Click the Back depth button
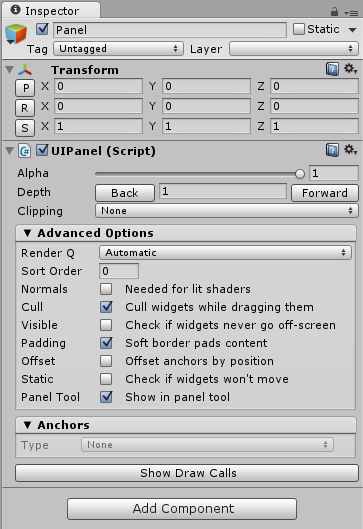The height and width of the screenshot is (529, 363). coord(125,193)
